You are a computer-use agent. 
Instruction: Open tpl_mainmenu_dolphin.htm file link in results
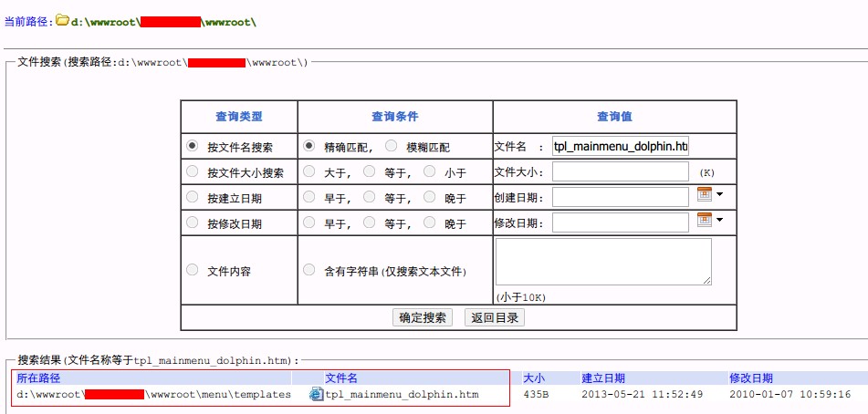402,395
